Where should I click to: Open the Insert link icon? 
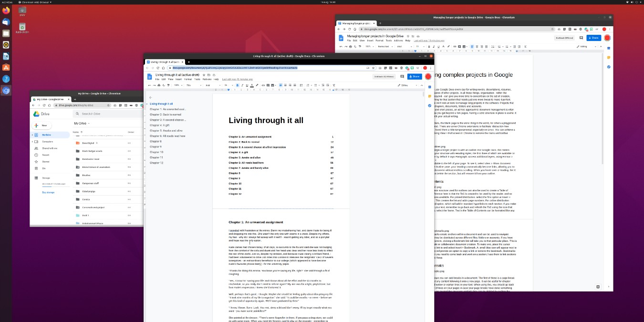coord(263,85)
